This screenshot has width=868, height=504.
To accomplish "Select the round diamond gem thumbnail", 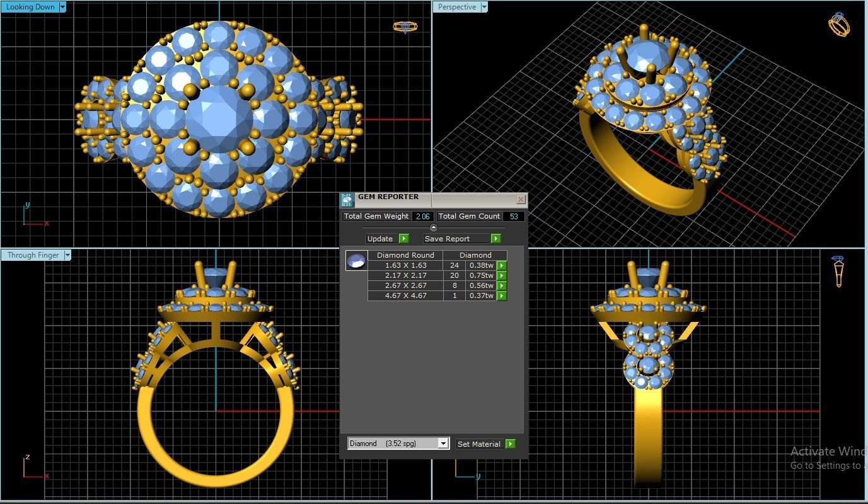I will tap(357, 261).
